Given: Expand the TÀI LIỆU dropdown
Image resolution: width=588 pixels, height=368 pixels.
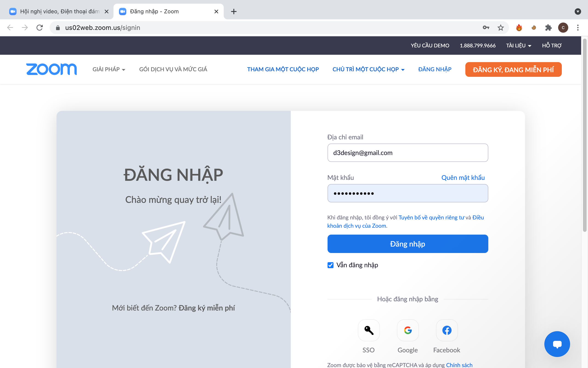Looking at the screenshot, I should click(x=518, y=46).
